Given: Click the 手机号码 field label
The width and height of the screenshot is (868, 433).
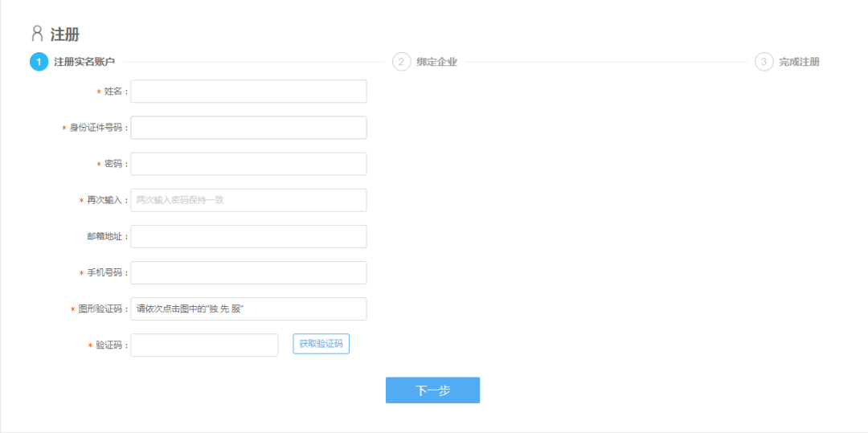Looking at the screenshot, I should pos(104,272).
